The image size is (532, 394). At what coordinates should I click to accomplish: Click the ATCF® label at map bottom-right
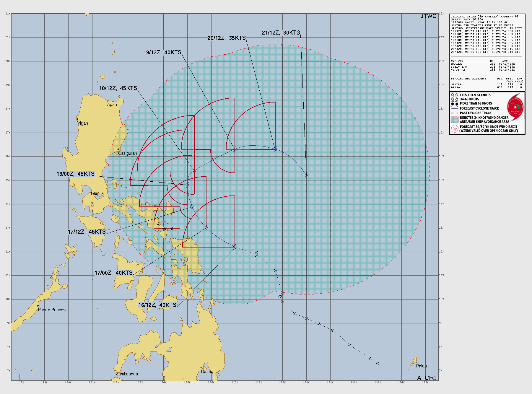(427, 378)
